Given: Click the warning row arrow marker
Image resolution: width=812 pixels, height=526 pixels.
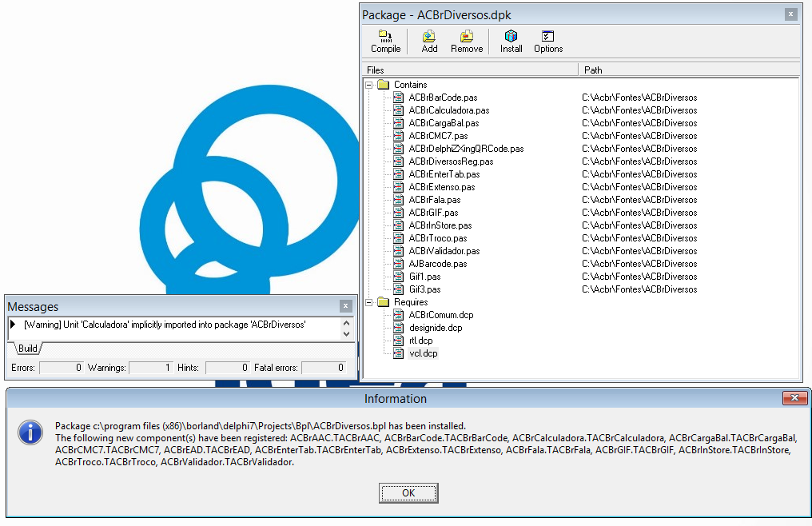Looking at the screenshot, I should (x=13, y=325).
